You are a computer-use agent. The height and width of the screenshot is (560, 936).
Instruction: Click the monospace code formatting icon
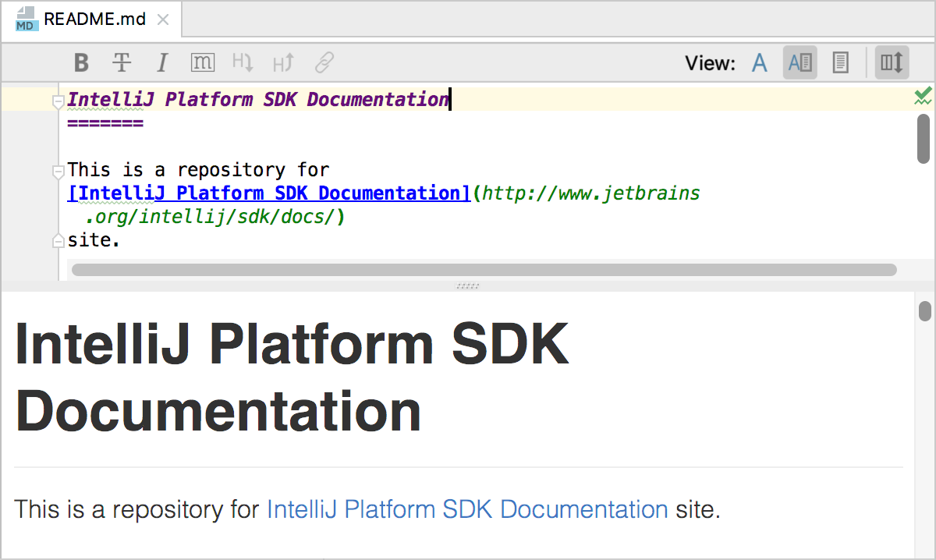click(x=203, y=62)
